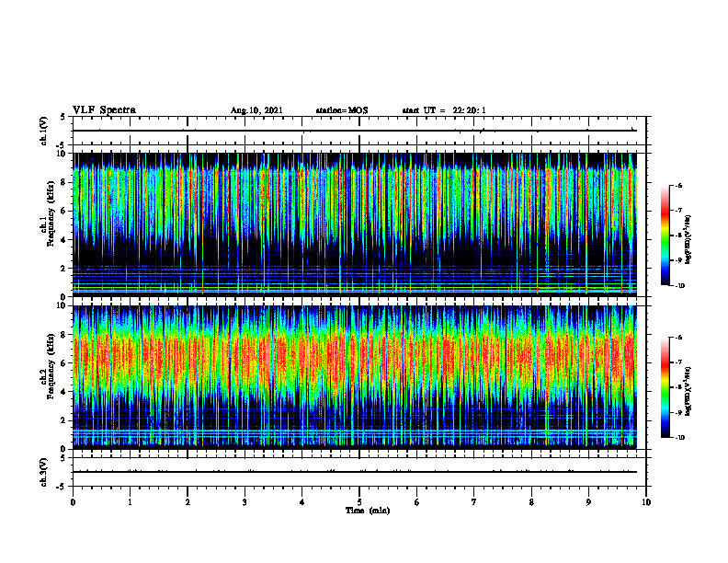This screenshot has width=728, height=563.
Task: Click time-axis tick label "1"
Action: [x=130, y=502]
